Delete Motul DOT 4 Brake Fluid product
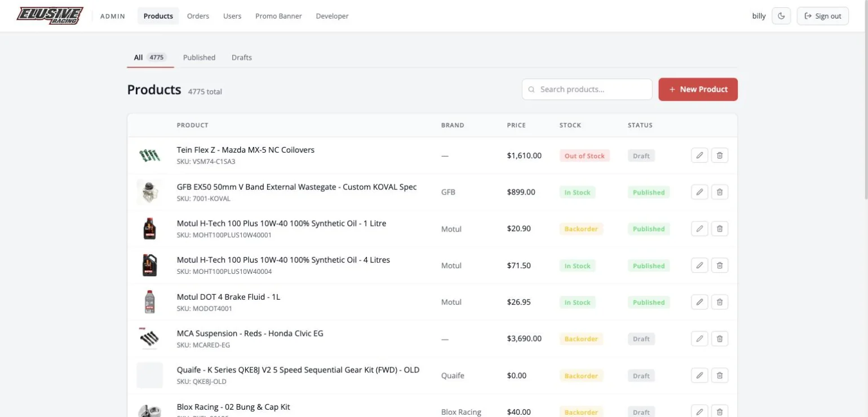Image resolution: width=868 pixels, height=417 pixels. pos(720,302)
